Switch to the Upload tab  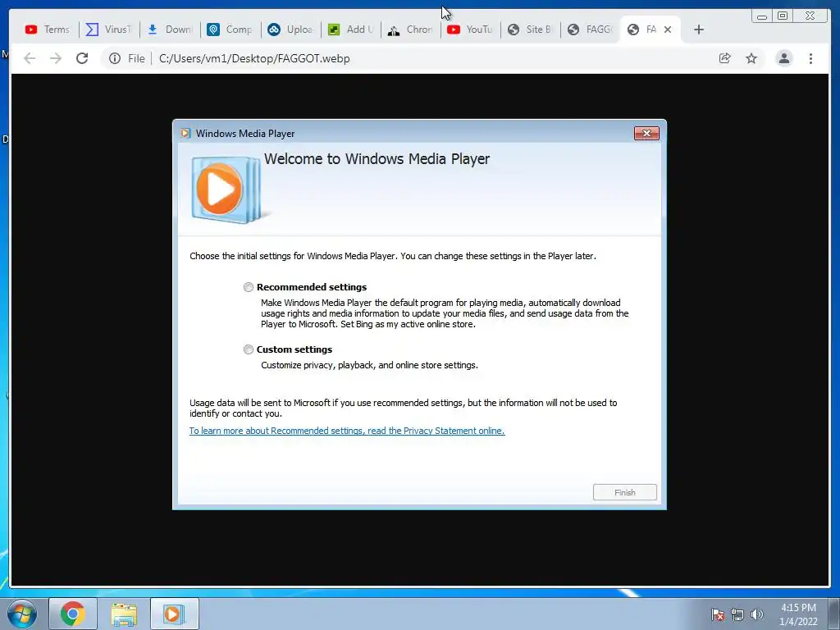(291, 30)
